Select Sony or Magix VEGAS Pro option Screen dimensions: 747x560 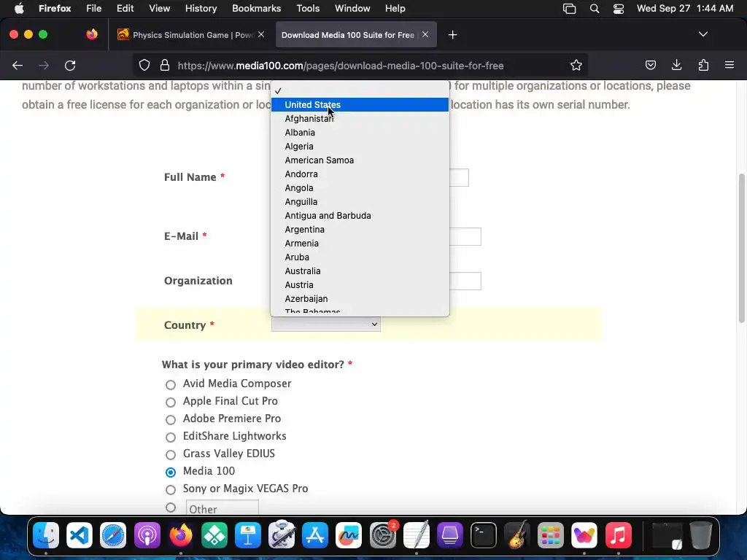pyautogui.click(x=171, y=489)
